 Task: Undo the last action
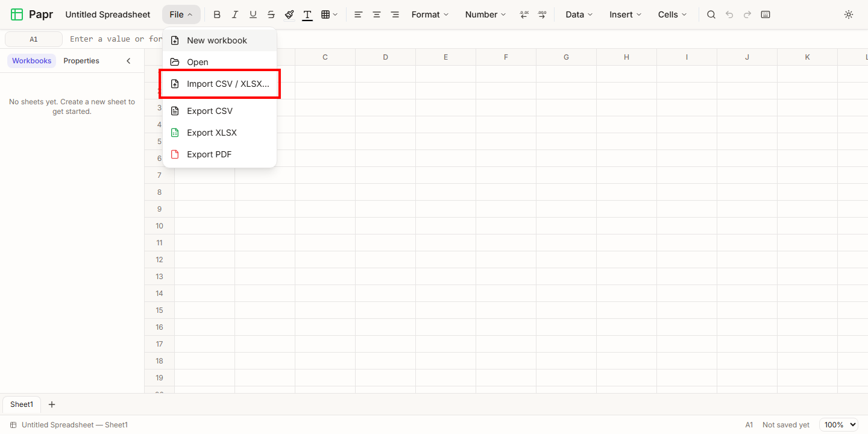[x=729, y=14]
